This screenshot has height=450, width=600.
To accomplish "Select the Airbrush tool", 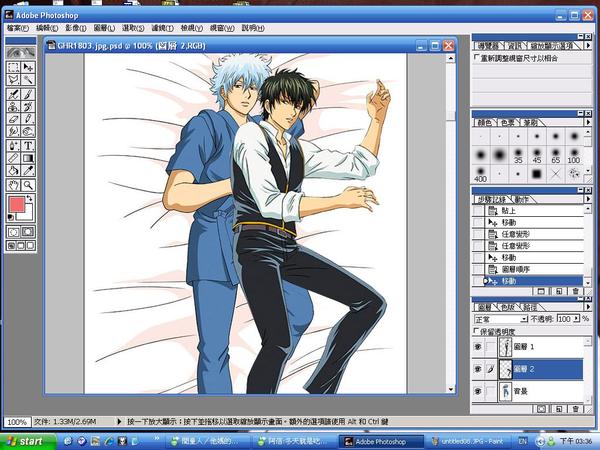I will pos(13,94).
